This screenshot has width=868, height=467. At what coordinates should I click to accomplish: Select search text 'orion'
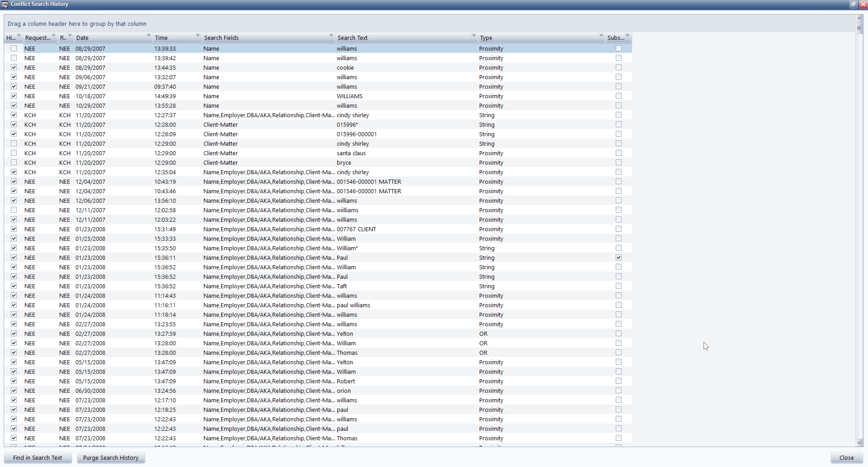click(344, 391)
